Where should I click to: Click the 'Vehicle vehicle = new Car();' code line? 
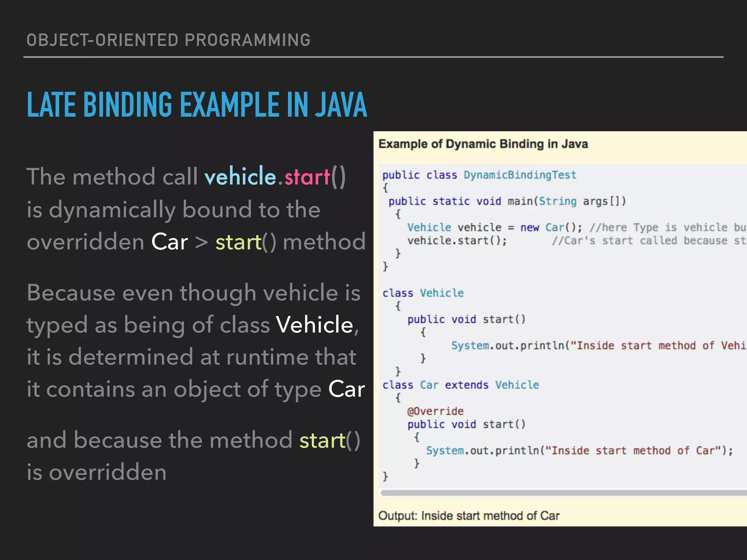click(x=495, y=227)
